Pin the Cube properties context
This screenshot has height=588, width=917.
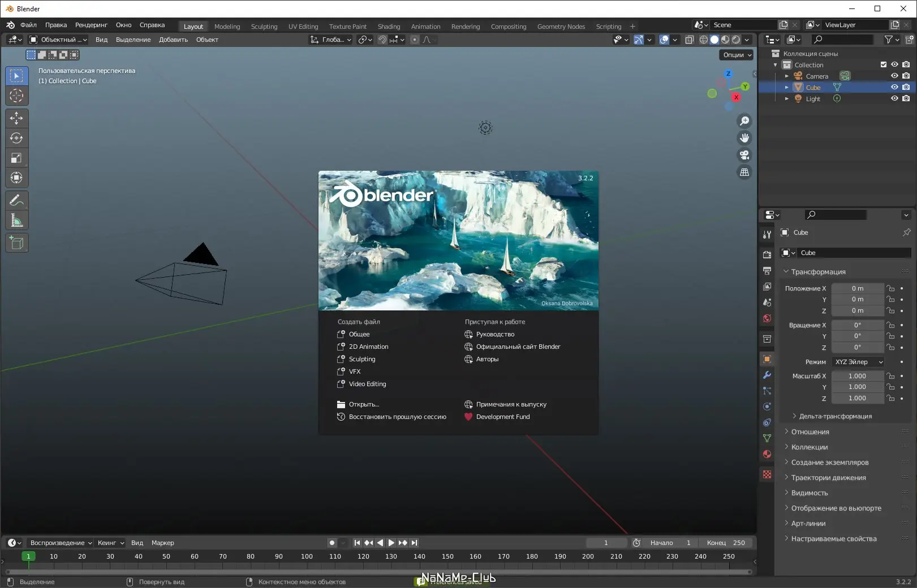coord(907,232)
